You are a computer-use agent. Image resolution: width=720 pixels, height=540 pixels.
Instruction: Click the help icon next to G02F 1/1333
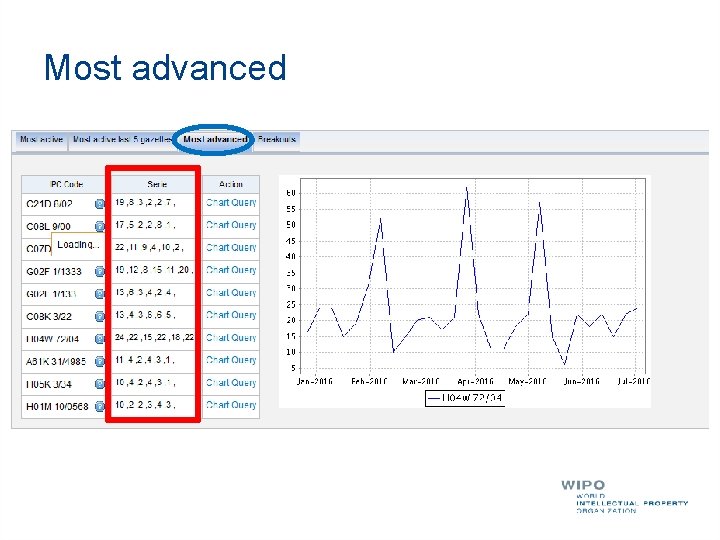point(100,271)
